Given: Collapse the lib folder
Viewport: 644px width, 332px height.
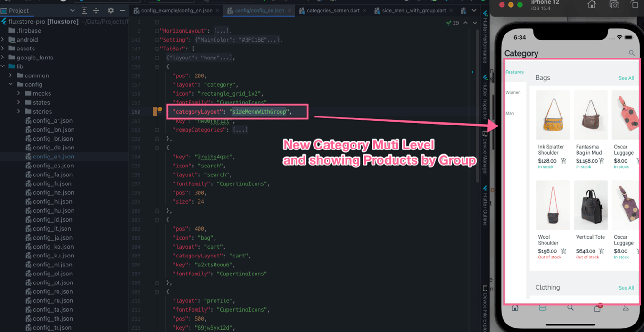Looking at the screenshot, I should click(x=3, y=66).
